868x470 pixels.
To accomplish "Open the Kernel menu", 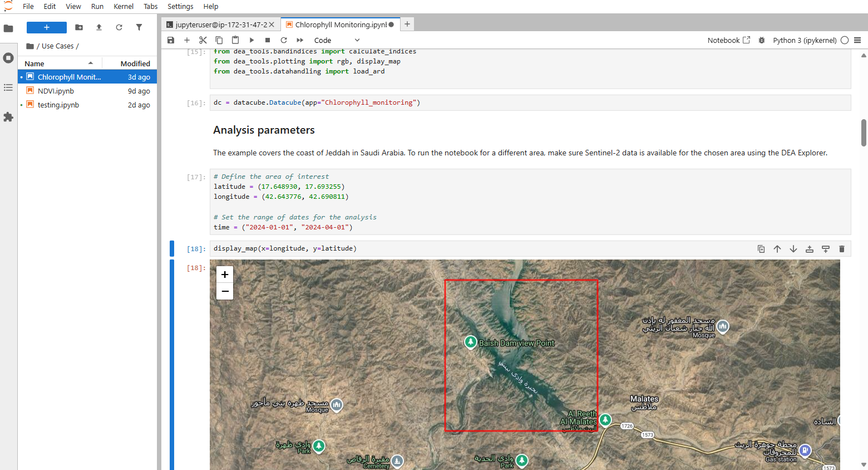I will pos(124,6).
